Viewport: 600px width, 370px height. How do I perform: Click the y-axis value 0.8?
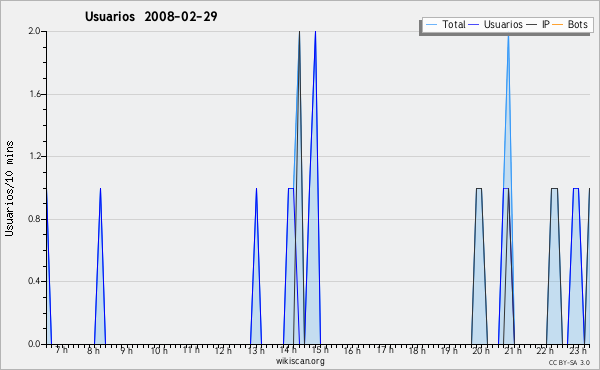coord(35,219)
